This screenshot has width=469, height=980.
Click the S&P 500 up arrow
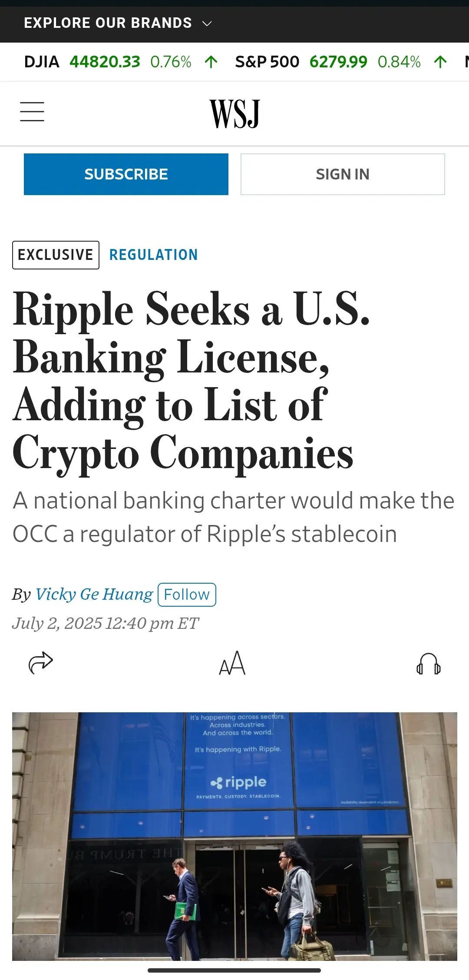pos(440,62)
